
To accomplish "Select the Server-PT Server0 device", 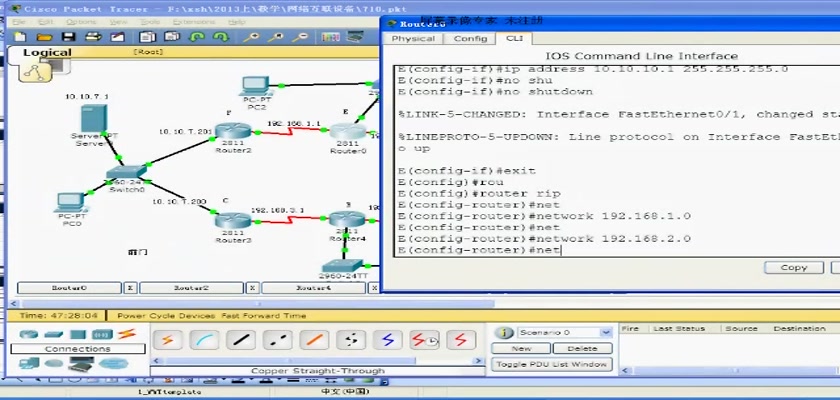I will 94,119.
